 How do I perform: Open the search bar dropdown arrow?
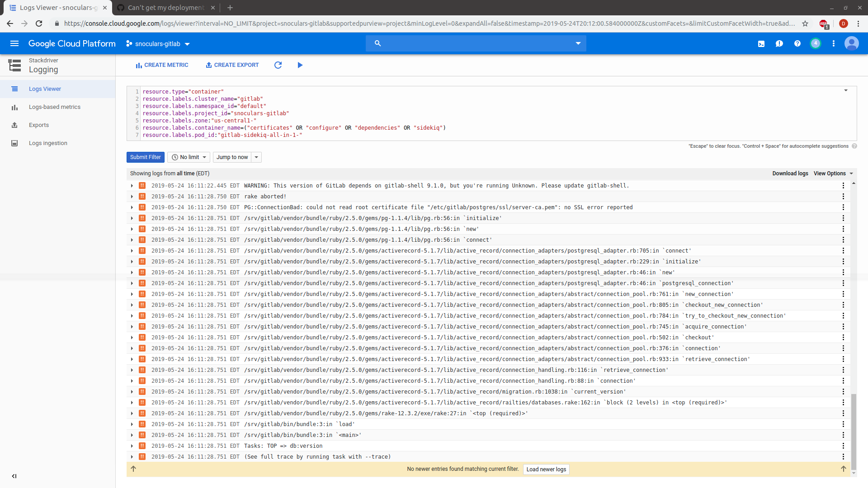point(578,43)
